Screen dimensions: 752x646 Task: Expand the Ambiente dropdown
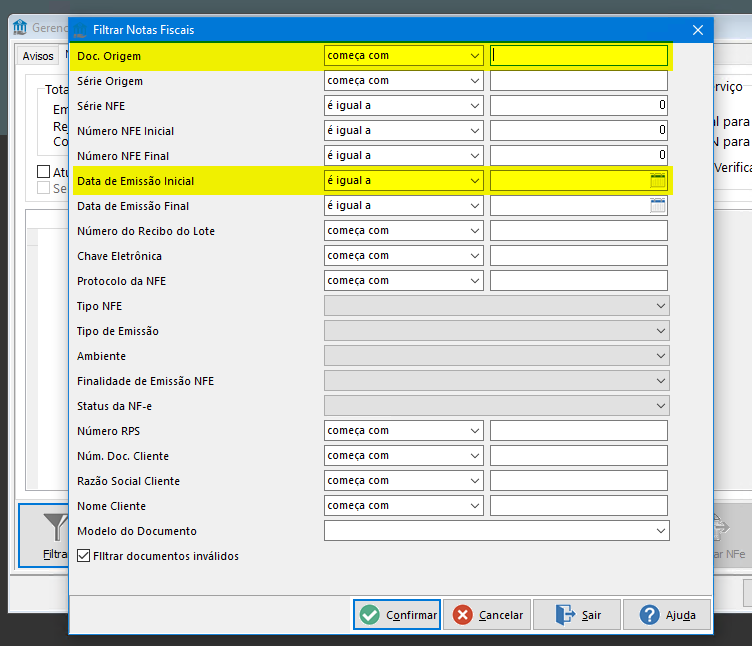coord(497,355)
